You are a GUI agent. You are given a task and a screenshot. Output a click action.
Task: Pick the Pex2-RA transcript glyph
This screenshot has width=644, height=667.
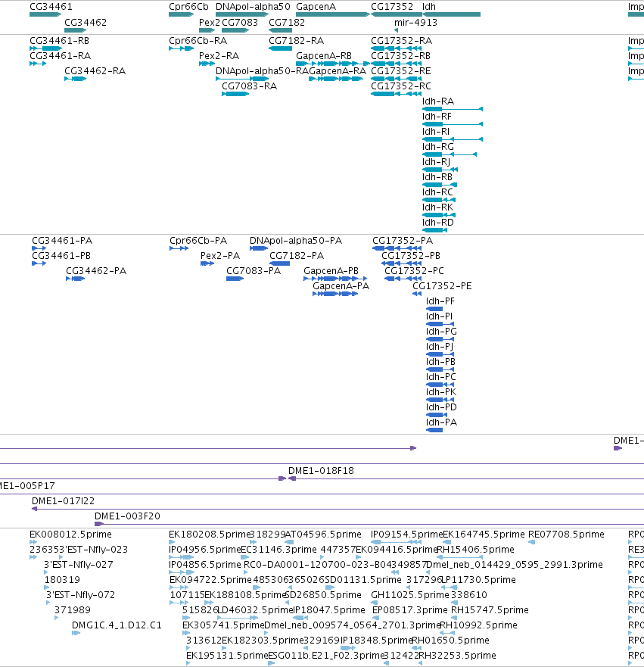207,64
